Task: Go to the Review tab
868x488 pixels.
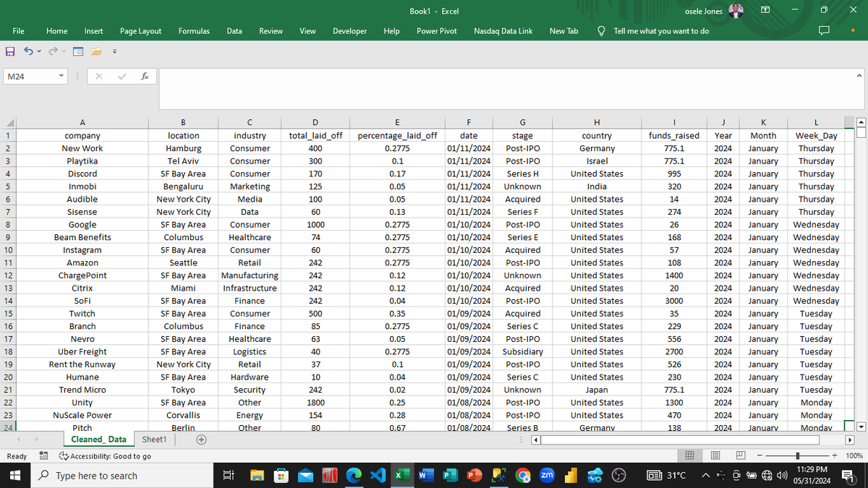Action: [x=271, y=31]
